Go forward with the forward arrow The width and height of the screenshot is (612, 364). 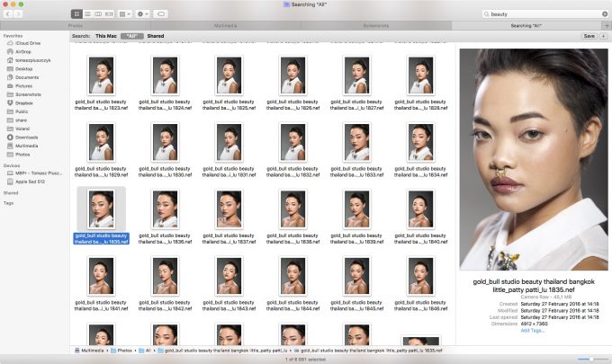click(18, 14)
